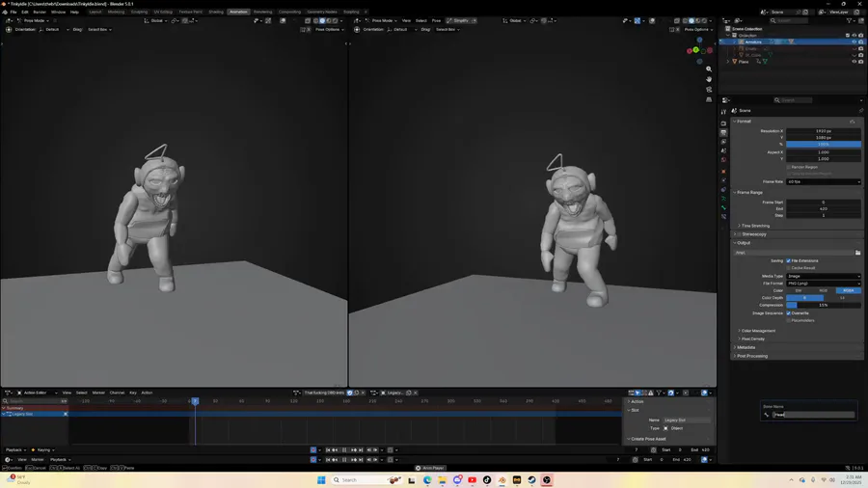The width and height of the screenshot is (868, 488).
Task: Click the zoom icon in right viewport
Action: [709, 69]
